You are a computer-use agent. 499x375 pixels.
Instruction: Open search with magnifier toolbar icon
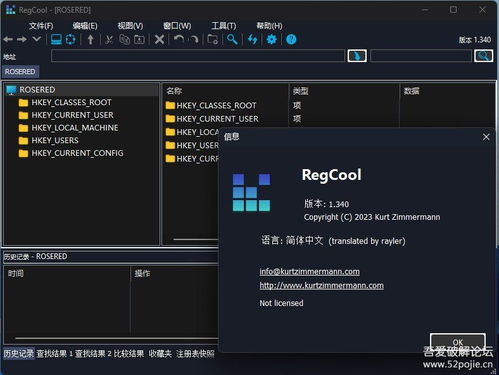tap(232, 40)
